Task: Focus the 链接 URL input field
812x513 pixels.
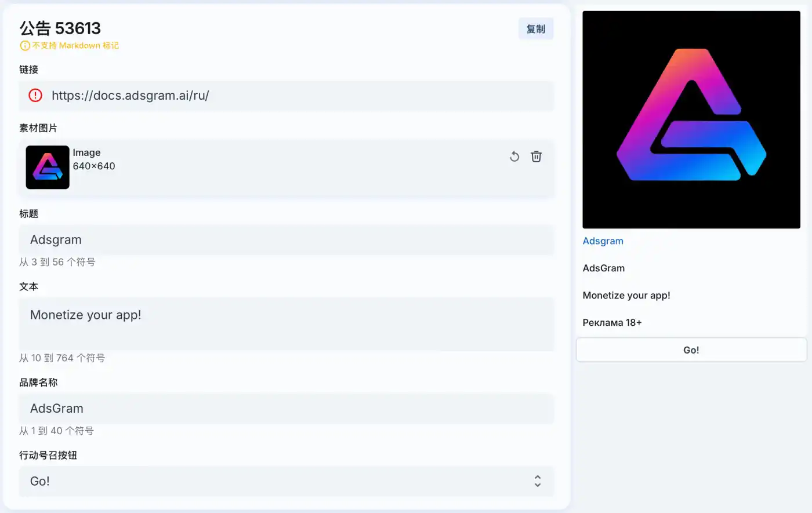Action: click(x=287, y=96)
